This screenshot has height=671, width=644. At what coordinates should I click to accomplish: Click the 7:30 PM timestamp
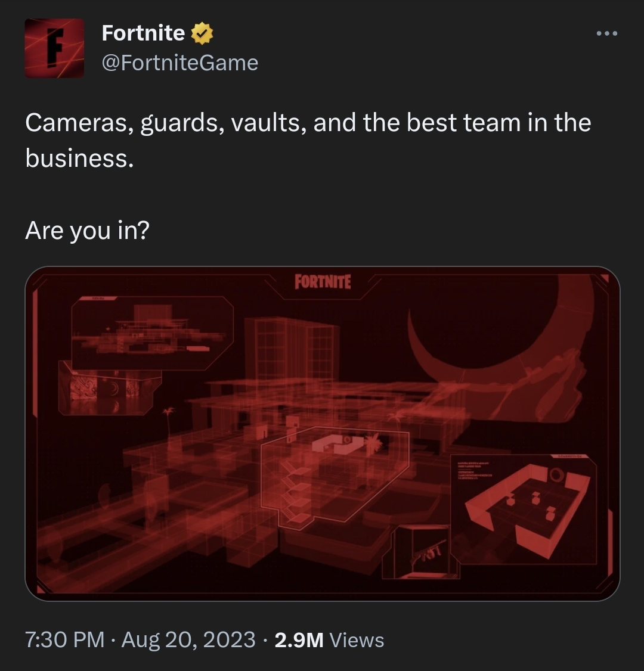64,640
